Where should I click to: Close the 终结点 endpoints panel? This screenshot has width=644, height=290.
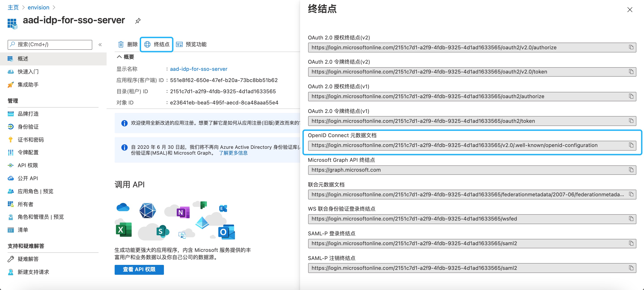click(x=629, y=10)
